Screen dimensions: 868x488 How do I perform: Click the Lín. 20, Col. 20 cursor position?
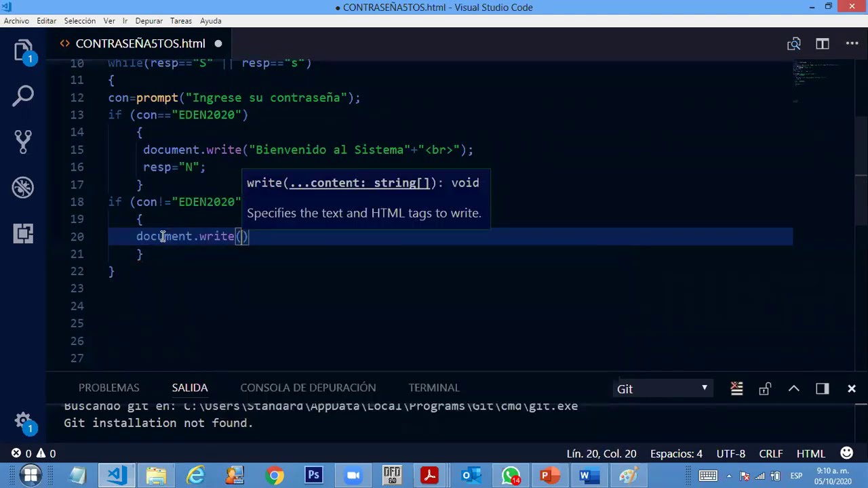point(601,453)
